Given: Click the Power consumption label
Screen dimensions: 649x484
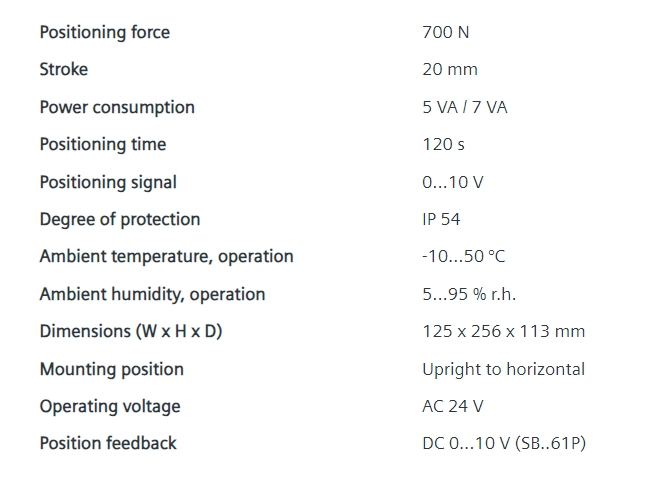Looking at the screenshot, I should point(117,107).
